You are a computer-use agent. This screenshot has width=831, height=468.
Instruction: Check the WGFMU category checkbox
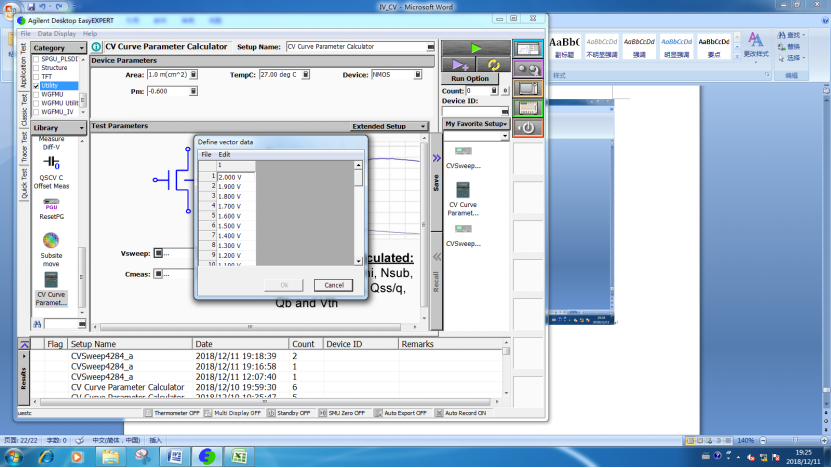(x=36, y=94)
